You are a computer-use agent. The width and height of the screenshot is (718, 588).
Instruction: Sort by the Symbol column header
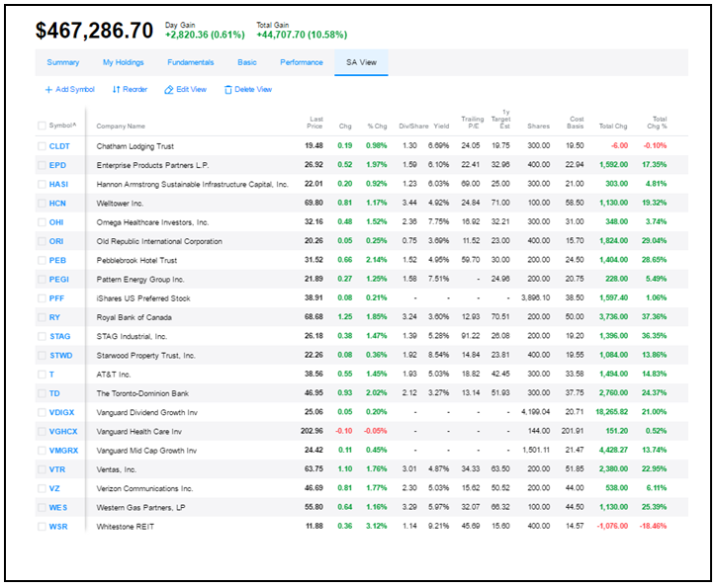pos(62,126)
